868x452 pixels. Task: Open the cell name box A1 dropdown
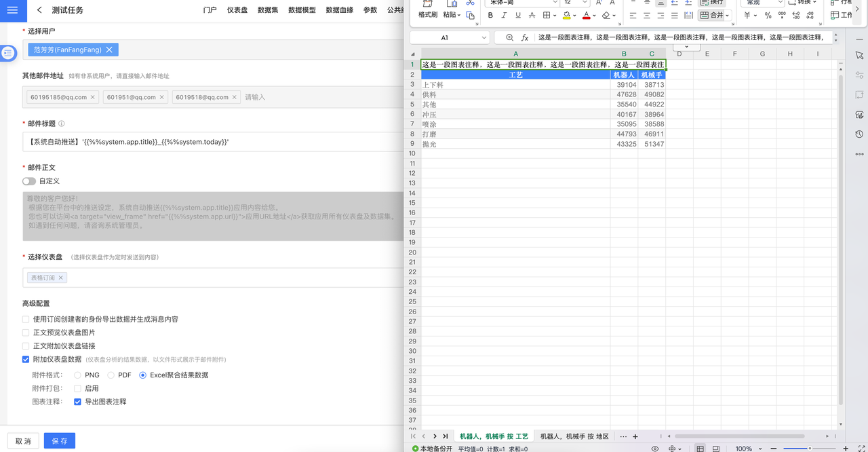point(484,38)
